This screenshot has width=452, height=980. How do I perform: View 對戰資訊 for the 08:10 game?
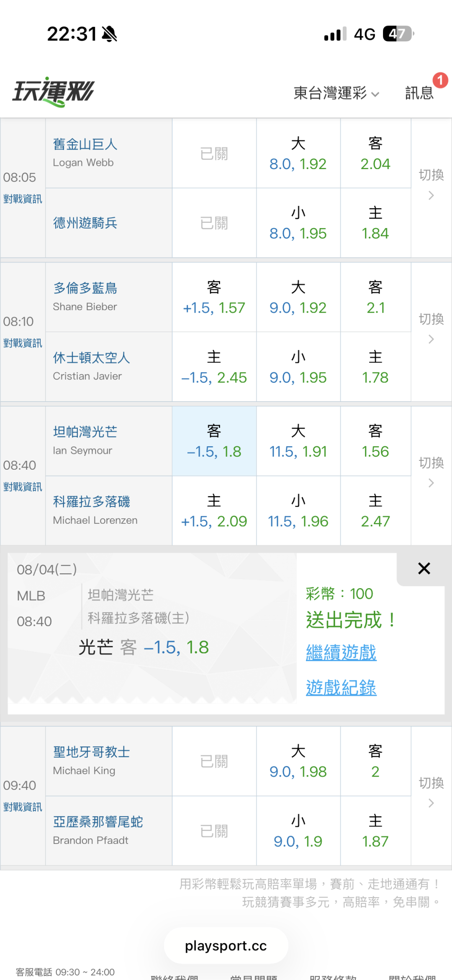[23, 343]
